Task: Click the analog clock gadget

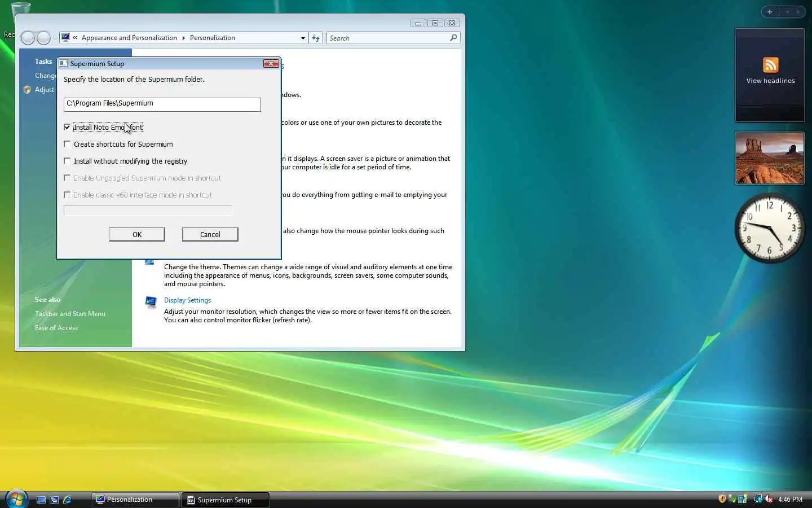Action: tap(769, 228)
